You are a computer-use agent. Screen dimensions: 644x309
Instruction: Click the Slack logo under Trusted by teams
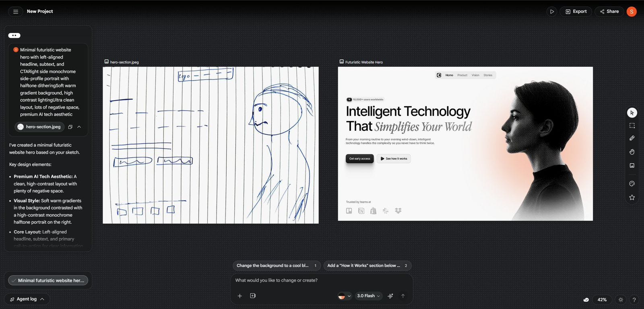click(x=386, y=211)
